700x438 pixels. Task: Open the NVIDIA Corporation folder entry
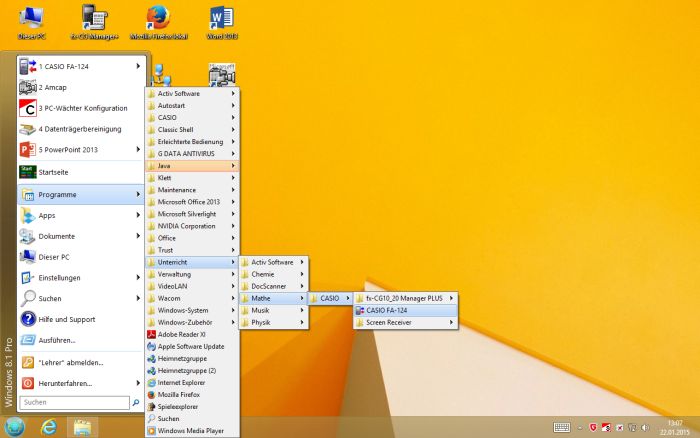[192, 226]
